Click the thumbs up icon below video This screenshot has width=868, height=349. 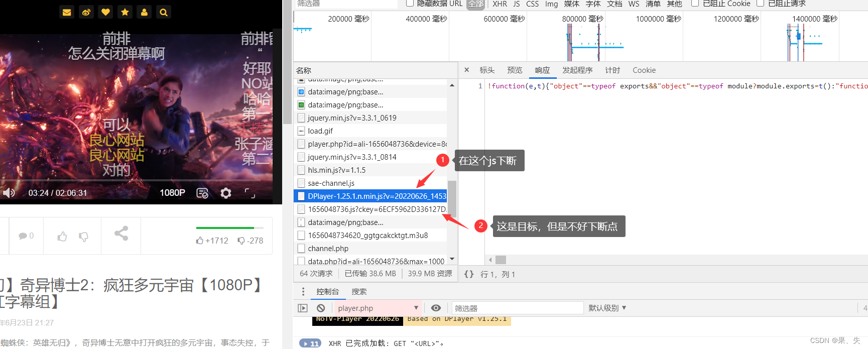[x=62, y=236]
